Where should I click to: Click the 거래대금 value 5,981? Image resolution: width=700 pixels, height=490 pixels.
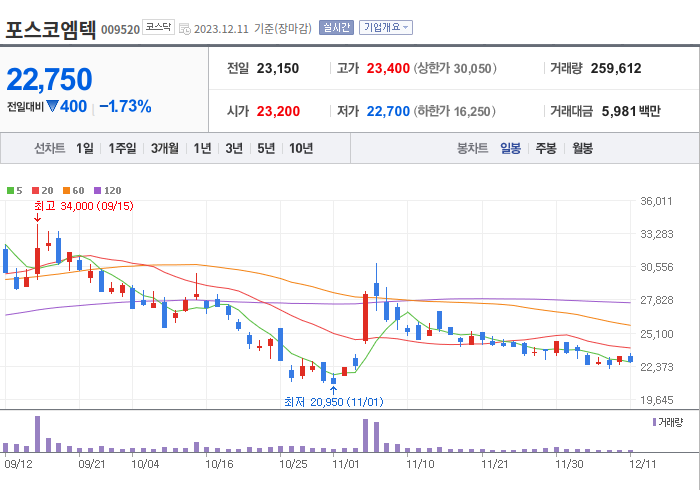(x=619, y=111)
